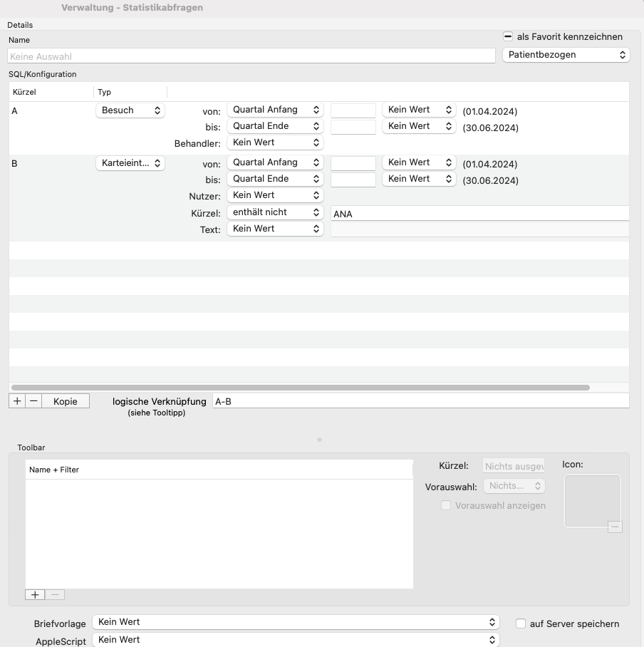The height and width of the screenshot is (647, 644).
Task: Open the AppleScript dropdown
Action: [x=296, y=640]
